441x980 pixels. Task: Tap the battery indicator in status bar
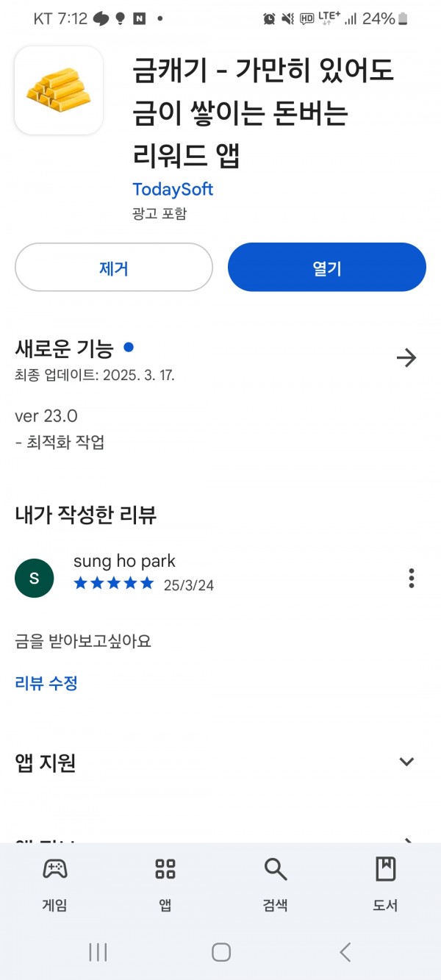(403, 19)
